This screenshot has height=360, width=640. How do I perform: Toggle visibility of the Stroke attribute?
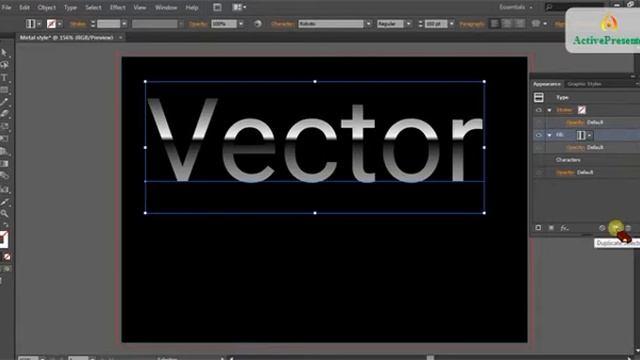click(539, 110)
